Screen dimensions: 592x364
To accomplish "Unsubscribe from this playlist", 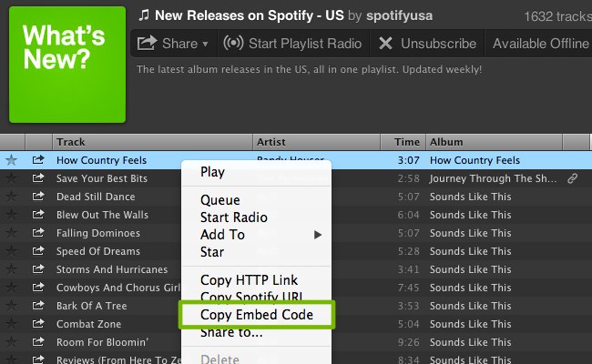I will [x=427, y=44].
